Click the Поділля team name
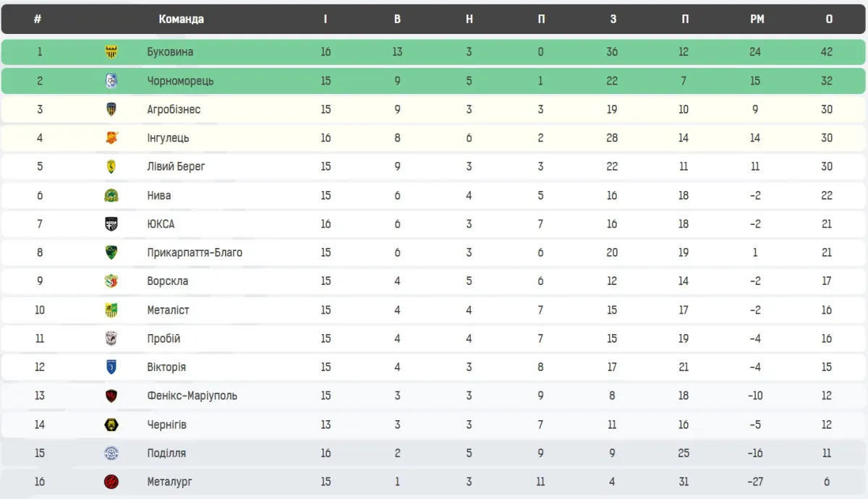 166,453
